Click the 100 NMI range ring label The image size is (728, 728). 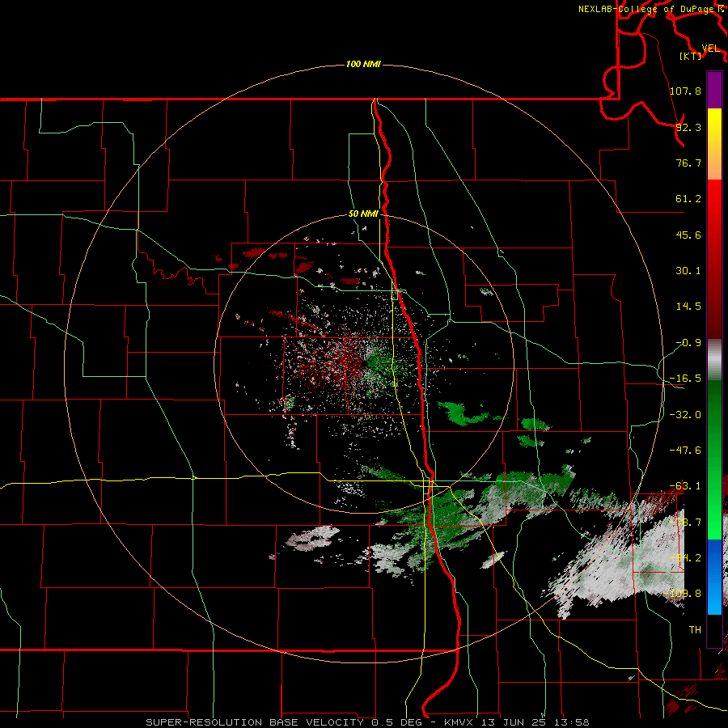pos(363,64)
